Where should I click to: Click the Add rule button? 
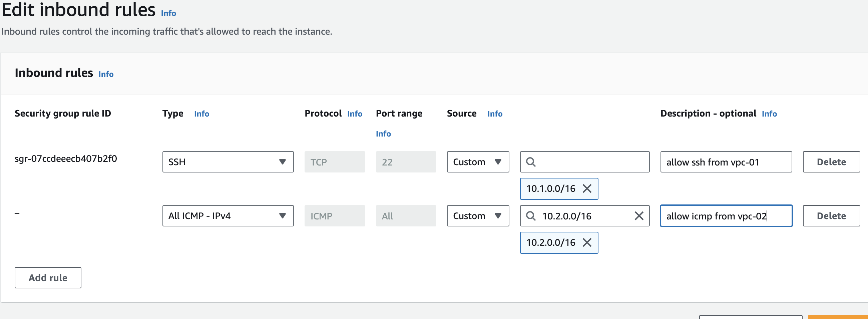pos(48,278)
